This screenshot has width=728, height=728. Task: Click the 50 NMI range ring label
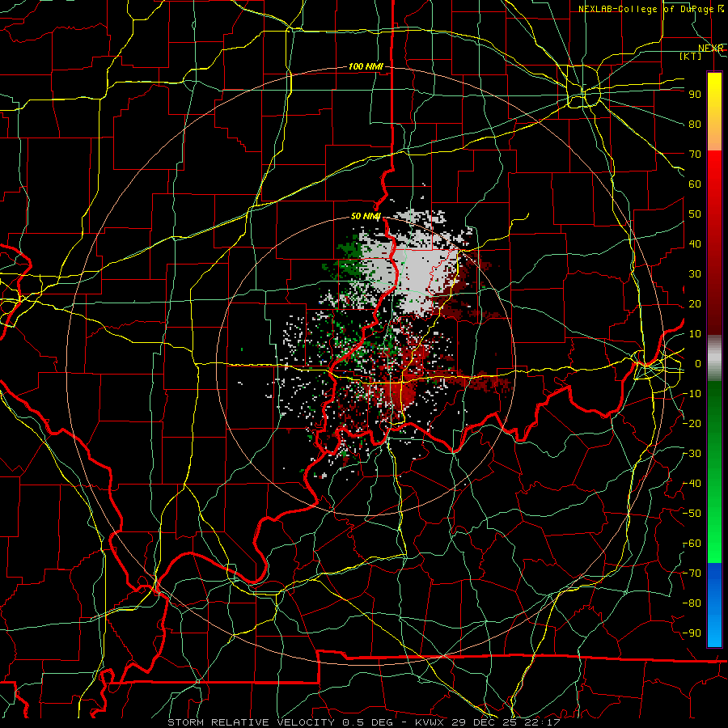366,216
